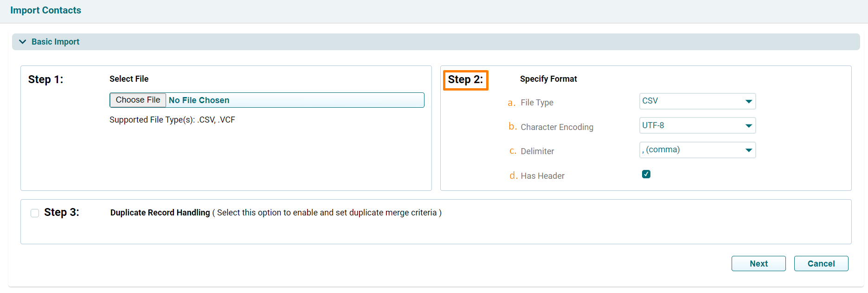This screenshot has height=293, width=868.
Task: Click the highlighted Step 2 label
Action: [465, 80]
